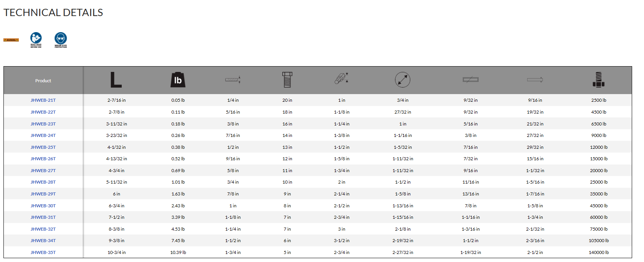Select the '1.01 lb' weight cell
The height and width of the screenshot is (262, 644).
(178, 182)
